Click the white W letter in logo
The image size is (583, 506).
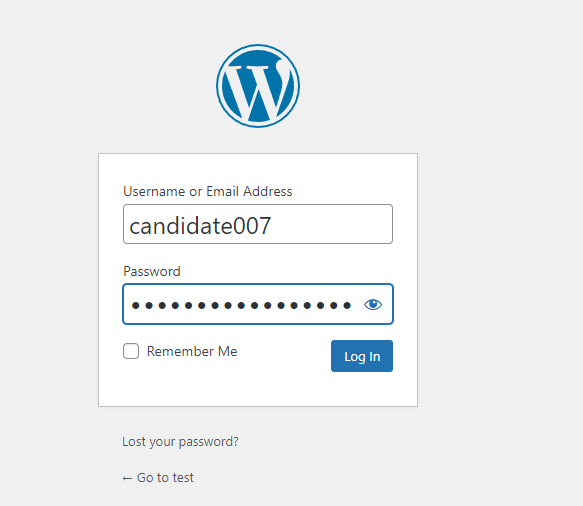258,89
